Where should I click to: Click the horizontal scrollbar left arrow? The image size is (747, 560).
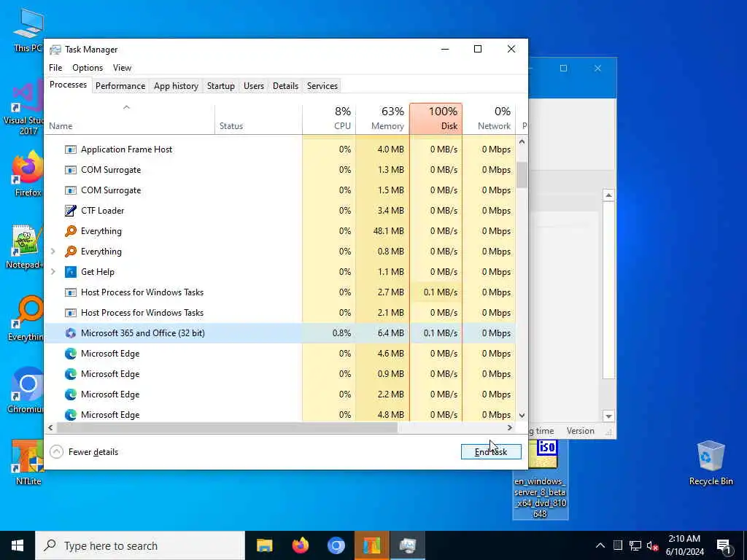point(50,427)
